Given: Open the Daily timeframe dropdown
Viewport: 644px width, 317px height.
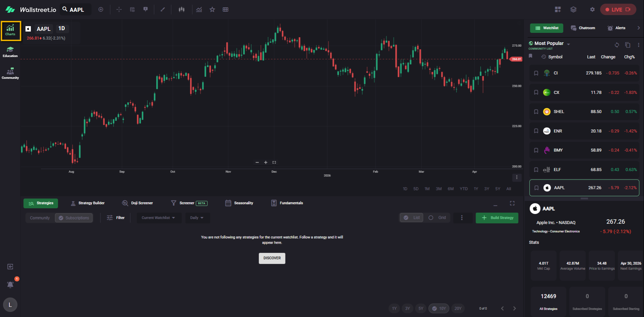Looking at the screenshot, I should (x=197, y=218).
